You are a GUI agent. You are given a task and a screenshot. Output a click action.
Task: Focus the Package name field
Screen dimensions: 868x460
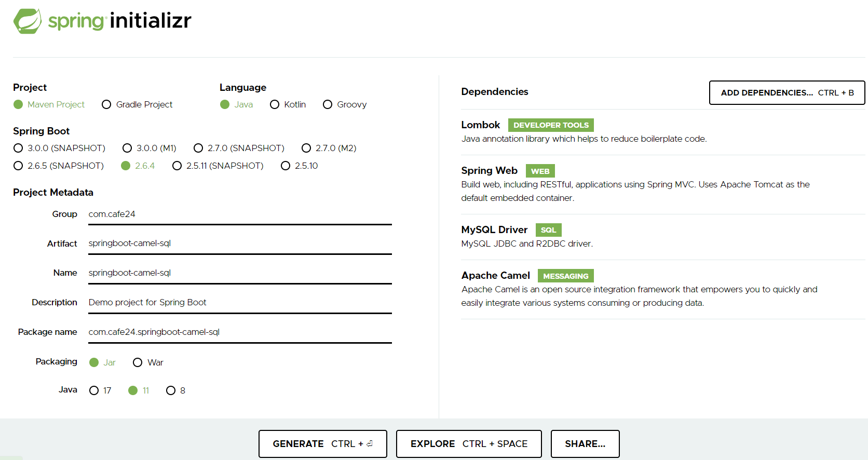(x=240, y=332)
